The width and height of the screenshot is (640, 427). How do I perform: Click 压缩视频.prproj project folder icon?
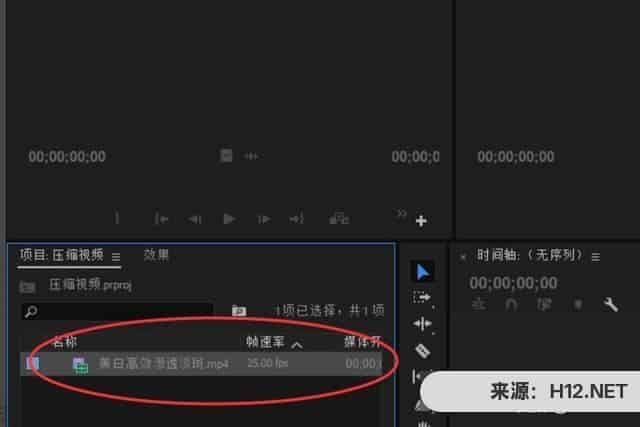click(x=27, y=287)
